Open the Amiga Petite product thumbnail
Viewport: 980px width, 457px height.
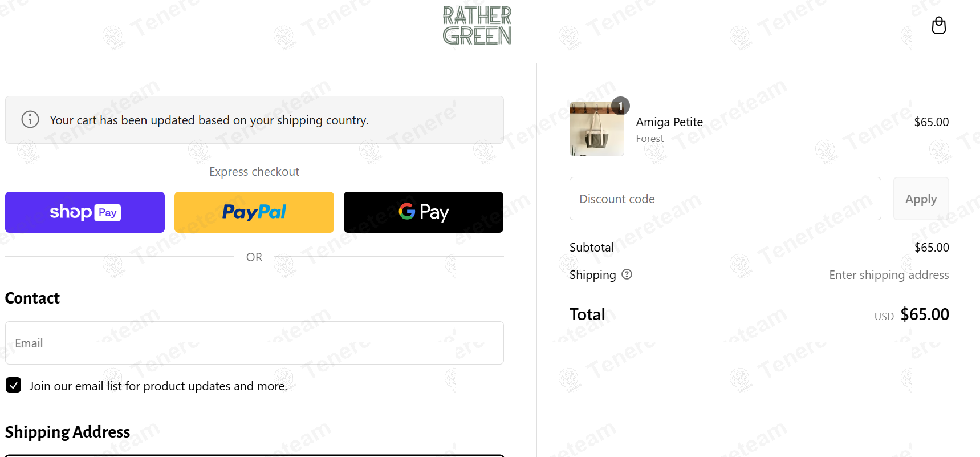coord(597,129)
